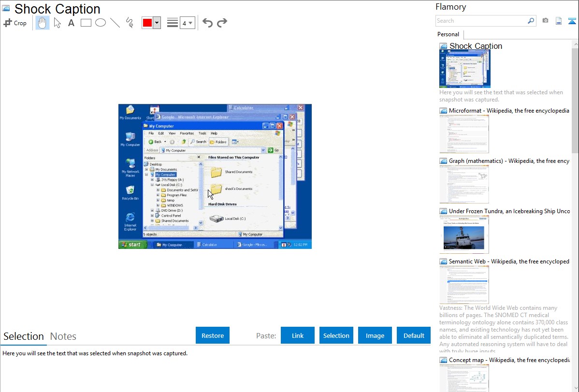Open the Notes tab

(x=63, y=336)
